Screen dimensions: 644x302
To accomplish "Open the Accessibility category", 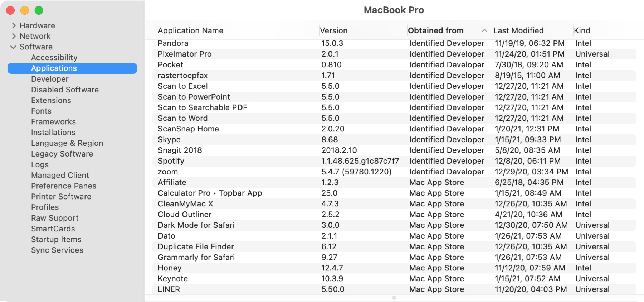I will click(x=54, y=57).
